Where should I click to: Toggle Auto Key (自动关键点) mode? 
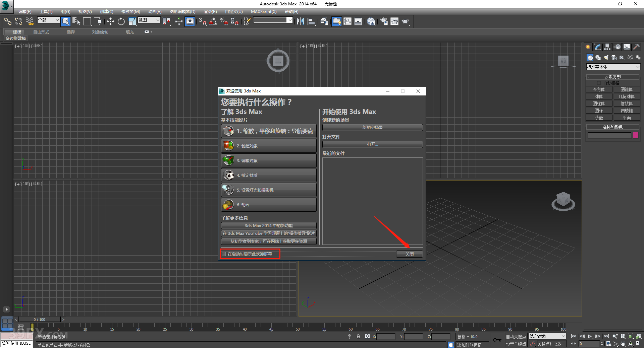tap(516, 337)
